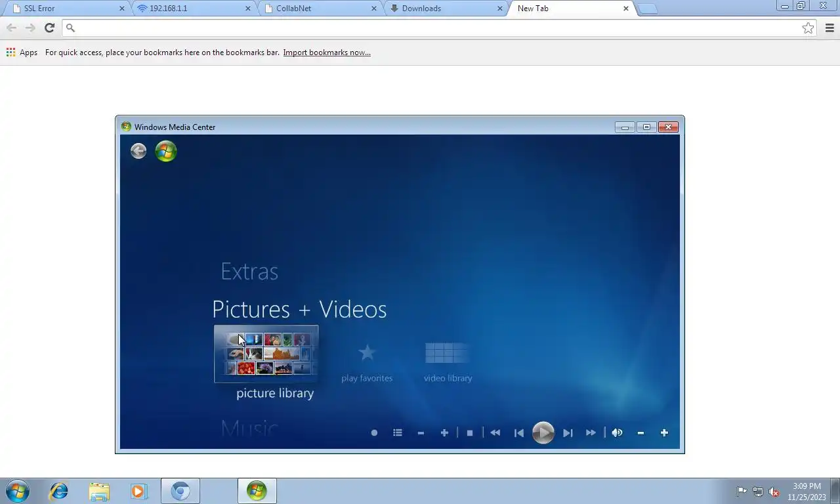Bookmark this page with the star
This screenshot has height=504, width=840.
tap(808, 28)
